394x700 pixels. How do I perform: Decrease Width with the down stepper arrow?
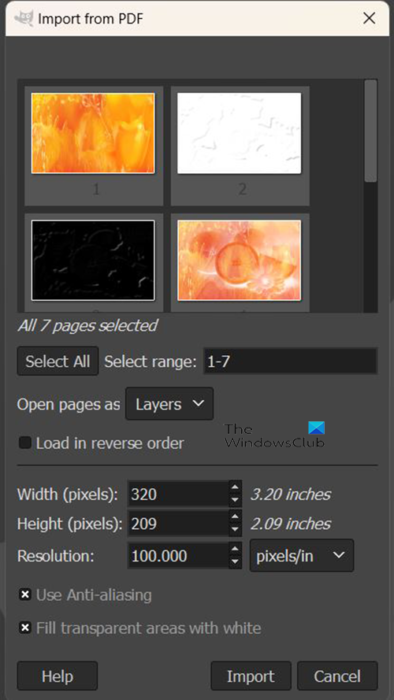tap(235, 501)
